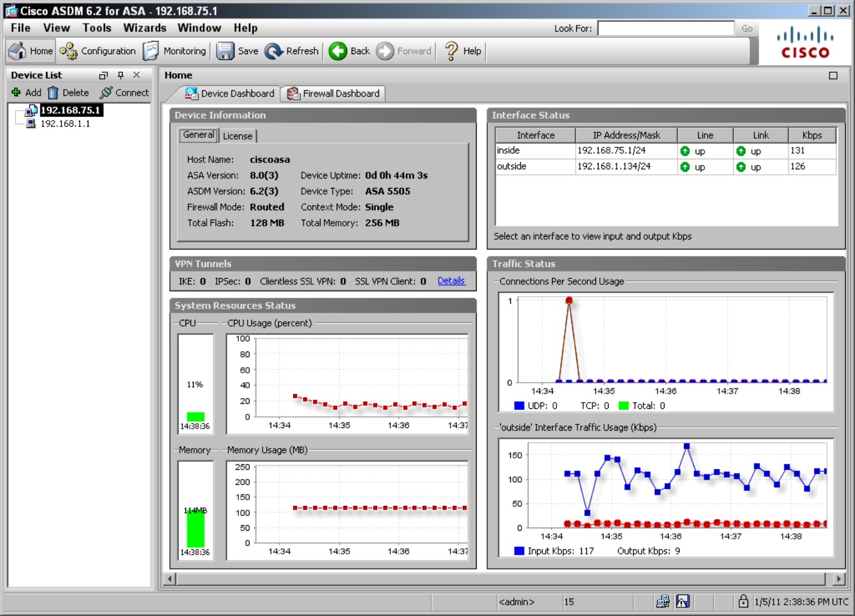Viewport: 855px width, 616px height.
Task: Click the Look For search field
Action: tap(666, 28)
